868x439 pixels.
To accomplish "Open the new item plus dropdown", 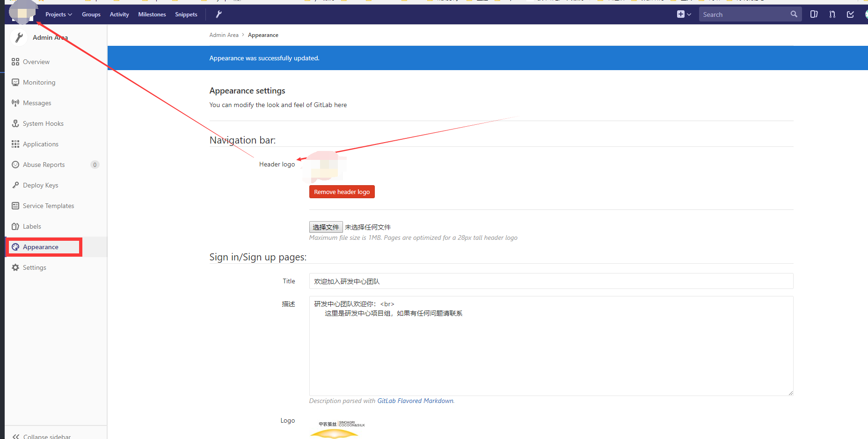I will pos(684,14).
